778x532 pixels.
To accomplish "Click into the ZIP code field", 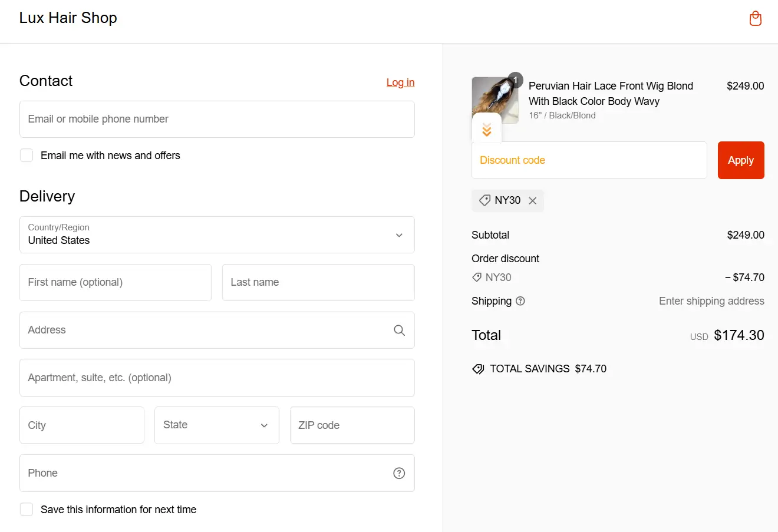I will (352, 425).
